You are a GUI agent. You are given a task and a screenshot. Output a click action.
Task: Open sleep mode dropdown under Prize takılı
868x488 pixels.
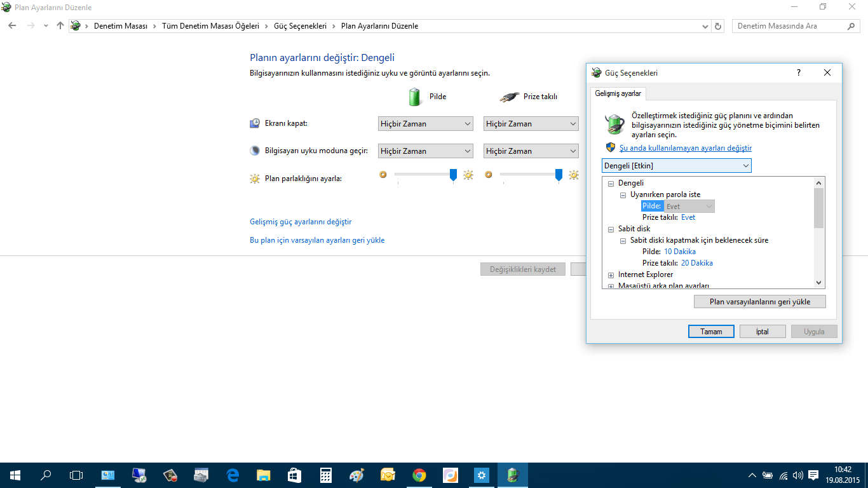(531, 151)
